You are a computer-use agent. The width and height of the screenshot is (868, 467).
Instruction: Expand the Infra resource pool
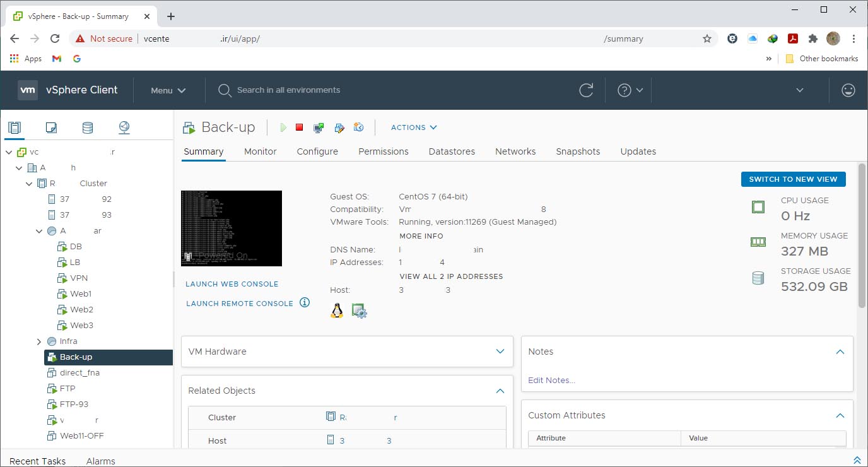coord(39,341)
